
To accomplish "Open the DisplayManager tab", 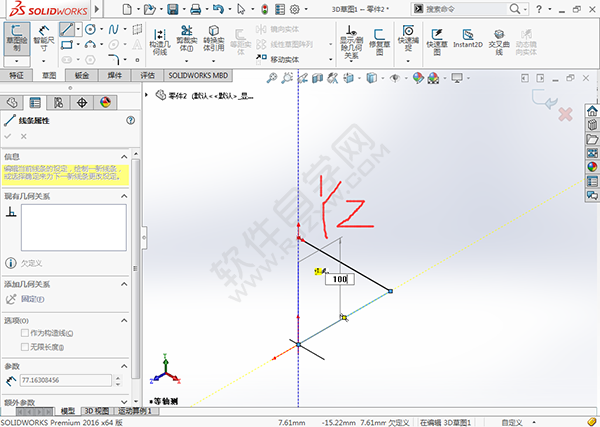I will pyautogui.click(x=105, y=103).
